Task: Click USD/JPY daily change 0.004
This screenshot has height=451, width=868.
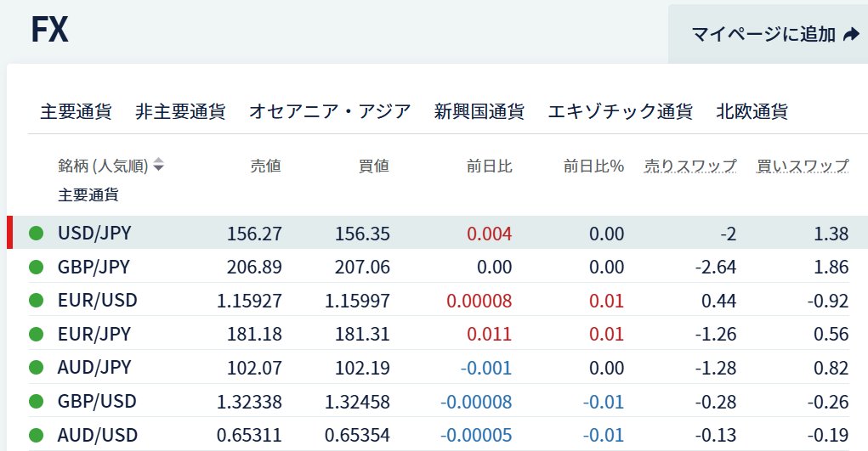Action: point(490,234)
